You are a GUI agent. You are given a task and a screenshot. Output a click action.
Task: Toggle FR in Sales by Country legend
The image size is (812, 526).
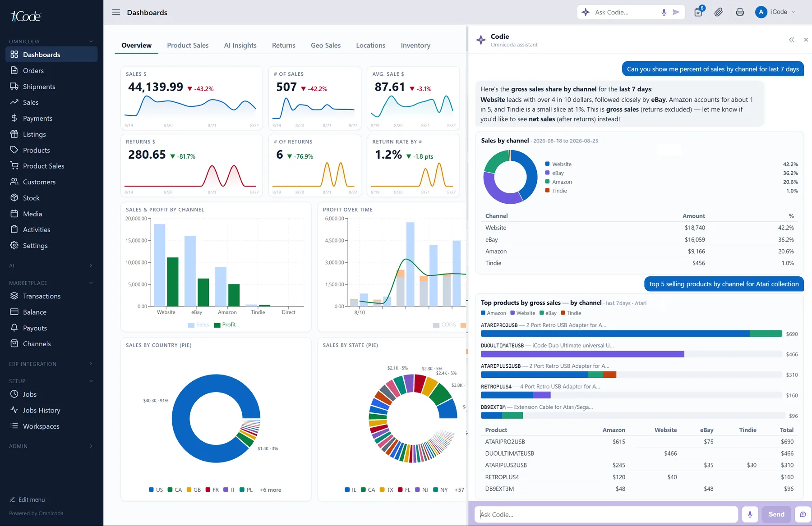click(212, 490)
